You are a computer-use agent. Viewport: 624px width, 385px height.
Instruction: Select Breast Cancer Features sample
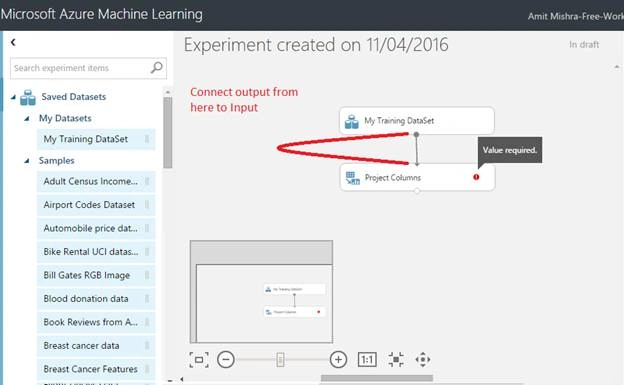[x=96, y=369]
